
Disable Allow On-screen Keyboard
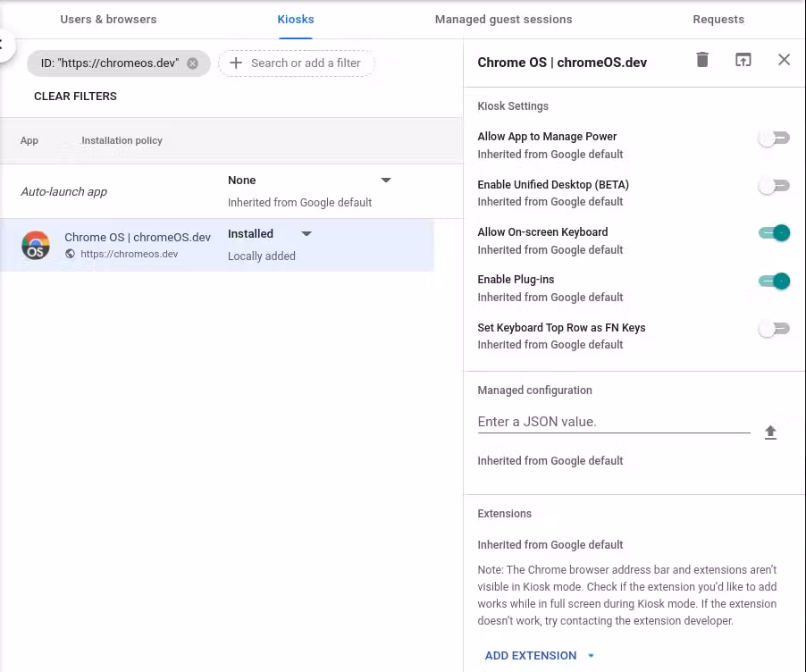(x=774, y=233)
